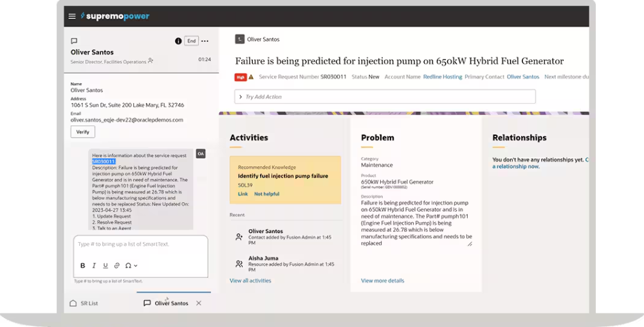Open the special characters omega dropdown
Image resolution: width=644 pixels, height=327 pixels.
pos(131,266)
